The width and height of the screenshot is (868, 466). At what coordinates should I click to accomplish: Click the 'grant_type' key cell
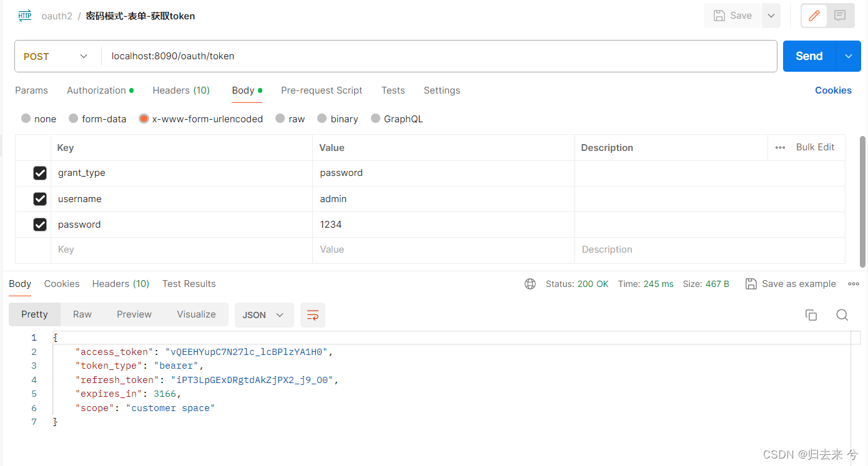[x=182, y=173]
